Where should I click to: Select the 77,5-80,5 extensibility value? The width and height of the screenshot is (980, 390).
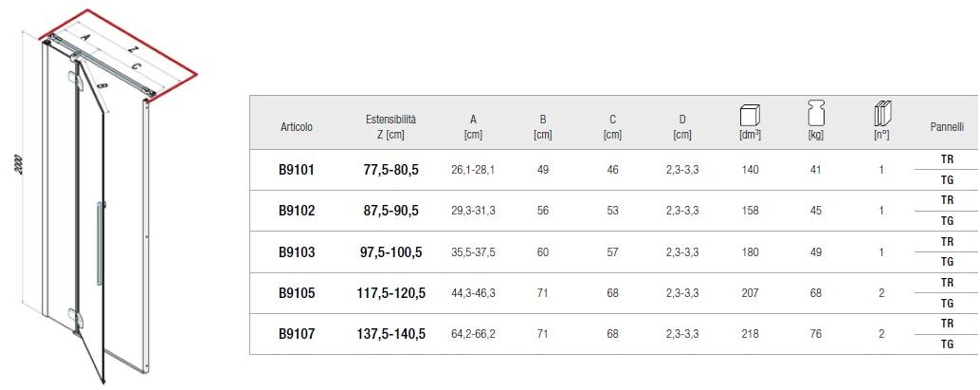[390, 171]
